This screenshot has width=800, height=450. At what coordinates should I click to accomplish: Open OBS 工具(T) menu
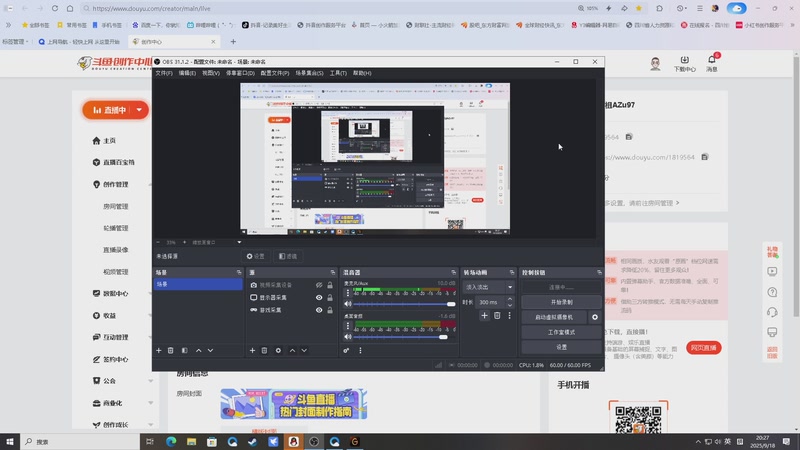click(338, 73)
